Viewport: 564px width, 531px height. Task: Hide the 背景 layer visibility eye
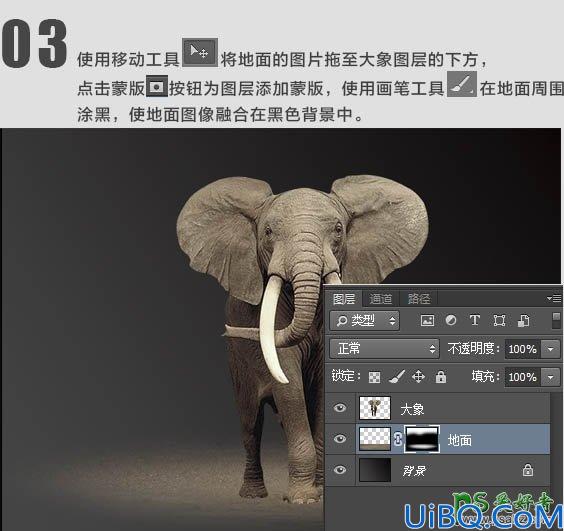340,470
